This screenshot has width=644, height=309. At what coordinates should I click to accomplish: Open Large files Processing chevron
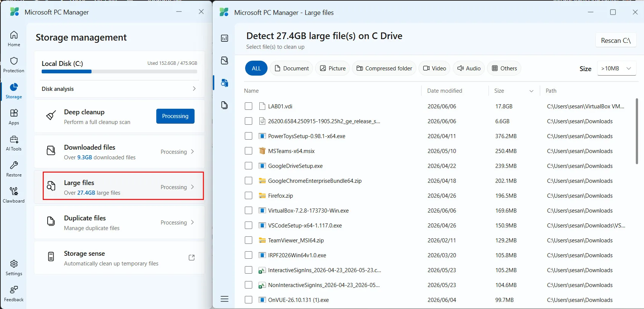pyautogui.click(x=192, y=187)
